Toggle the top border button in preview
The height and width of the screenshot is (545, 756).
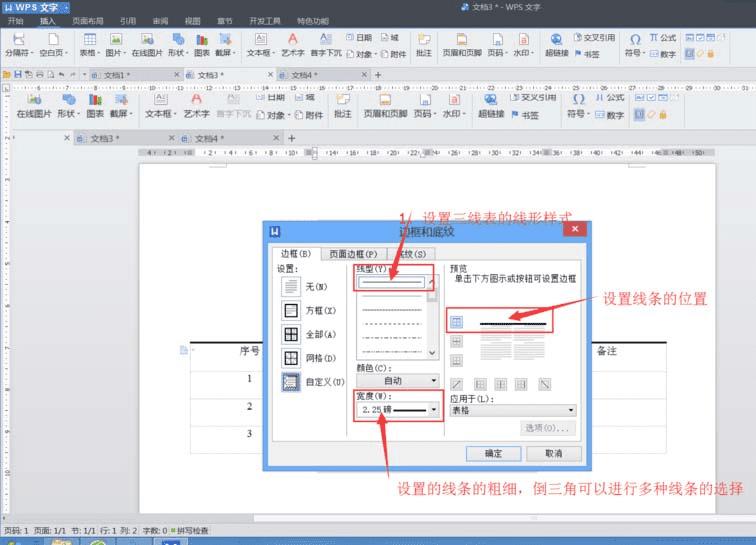pos(456,322)
